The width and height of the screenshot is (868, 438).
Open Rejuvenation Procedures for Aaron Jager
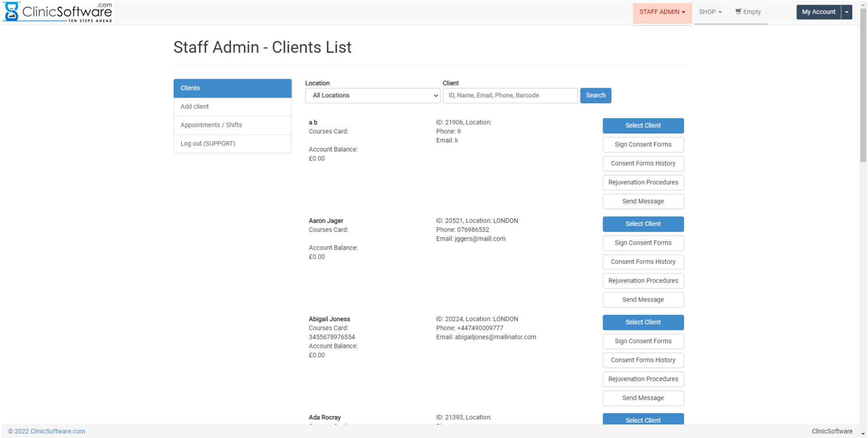click(x=643, y=281)
